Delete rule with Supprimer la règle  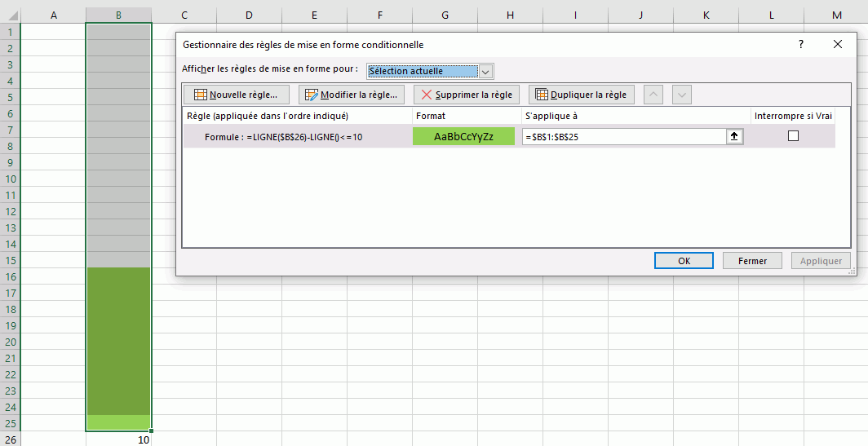(x=467, y=95)
